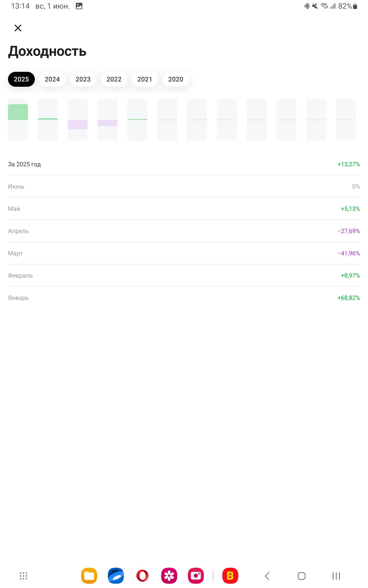This screenshot has width=368, height=588.
Task: Select the 2022 year chip
Action: 114,79
